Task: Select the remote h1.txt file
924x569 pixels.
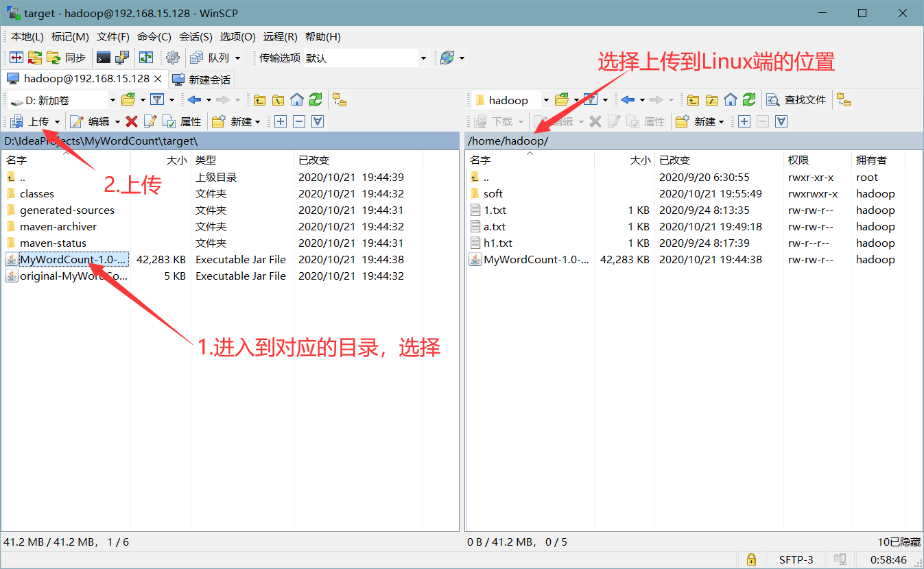Action: (x=498, y=243)
